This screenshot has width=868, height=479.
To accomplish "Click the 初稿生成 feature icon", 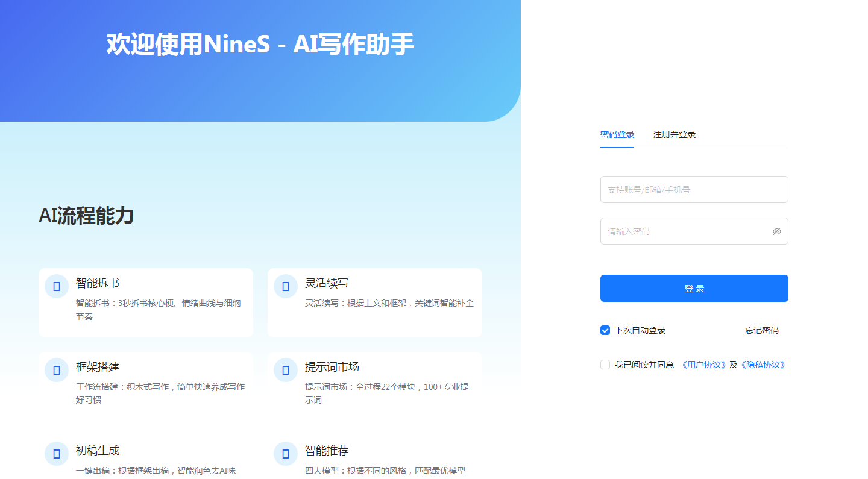I will [56, 453].
